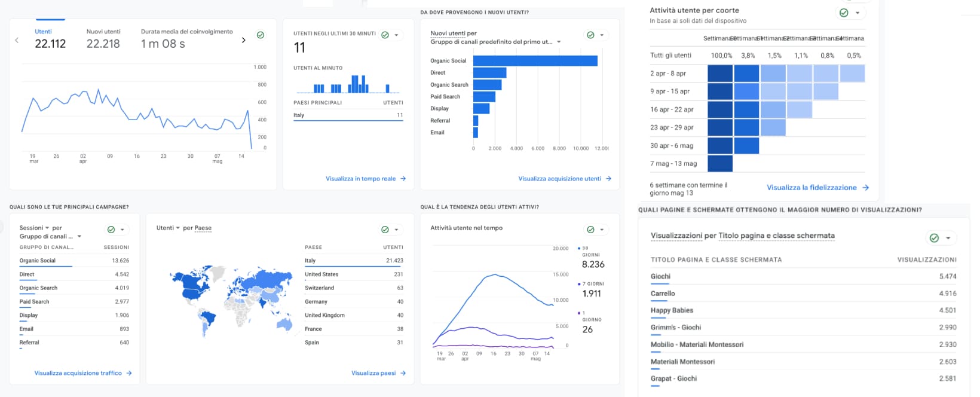Open Gruppo di canali dimension dropdown in campaigns card
The height and width of the screenshot is (397, 980).
pyautogui.click(x=50, y=237)
